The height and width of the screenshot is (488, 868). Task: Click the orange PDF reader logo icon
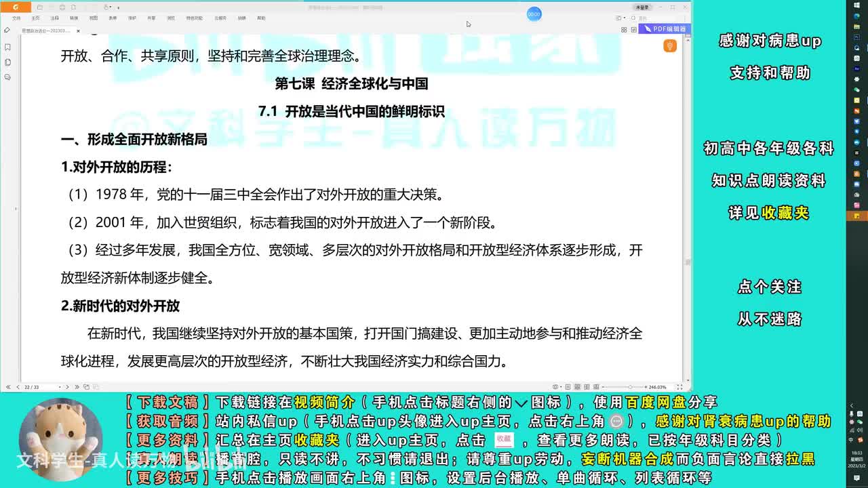tap(15, 7)
